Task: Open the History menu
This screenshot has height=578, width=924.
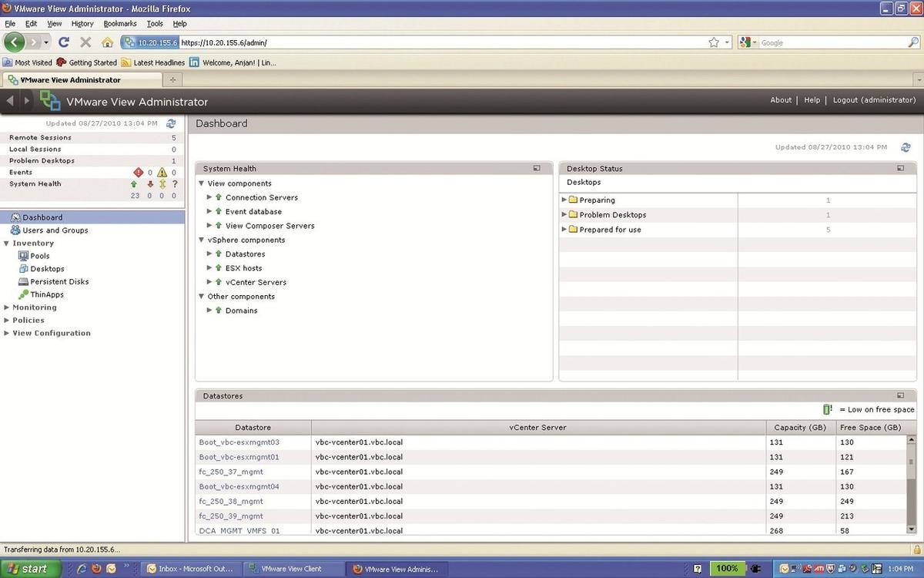Action: coord(82,24)
